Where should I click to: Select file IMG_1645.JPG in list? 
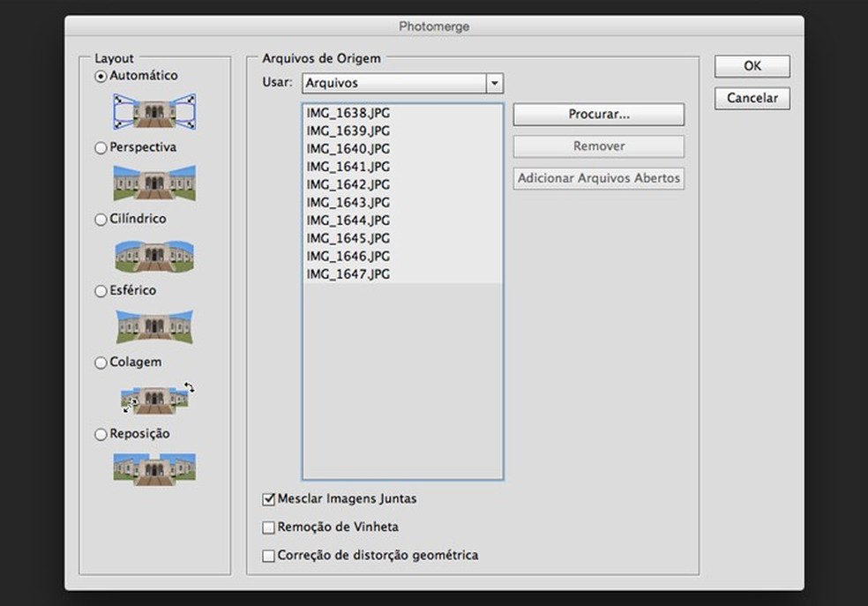tap(402, 238)
